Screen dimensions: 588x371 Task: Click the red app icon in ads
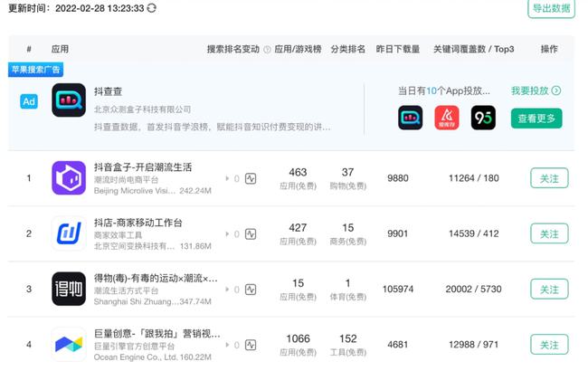pos(447,118)
